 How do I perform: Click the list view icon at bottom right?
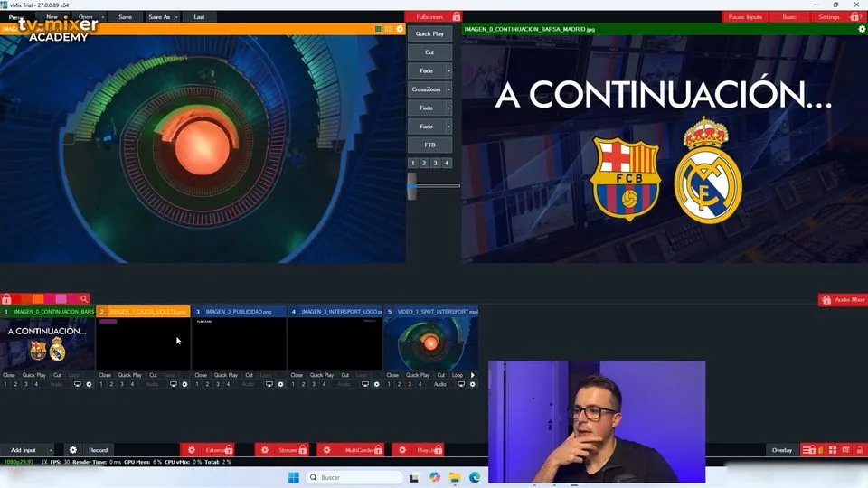(x=807, y=450)
